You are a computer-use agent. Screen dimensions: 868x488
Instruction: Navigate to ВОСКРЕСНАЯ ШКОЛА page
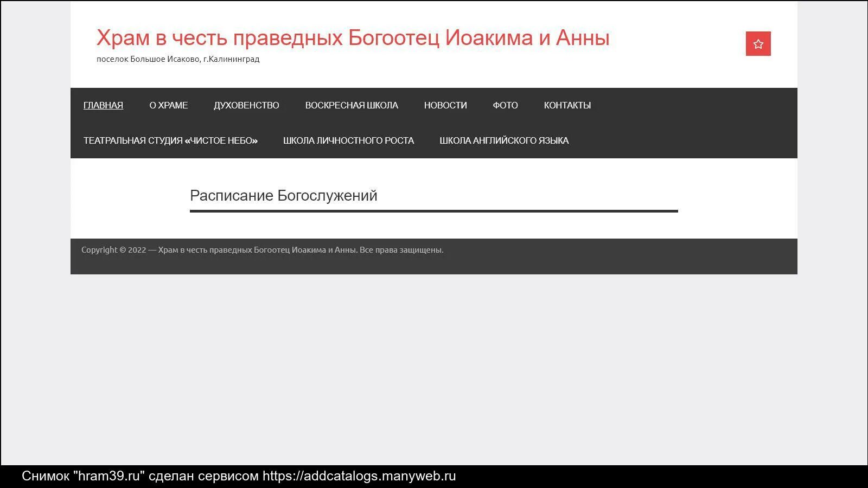pos(352,105)
